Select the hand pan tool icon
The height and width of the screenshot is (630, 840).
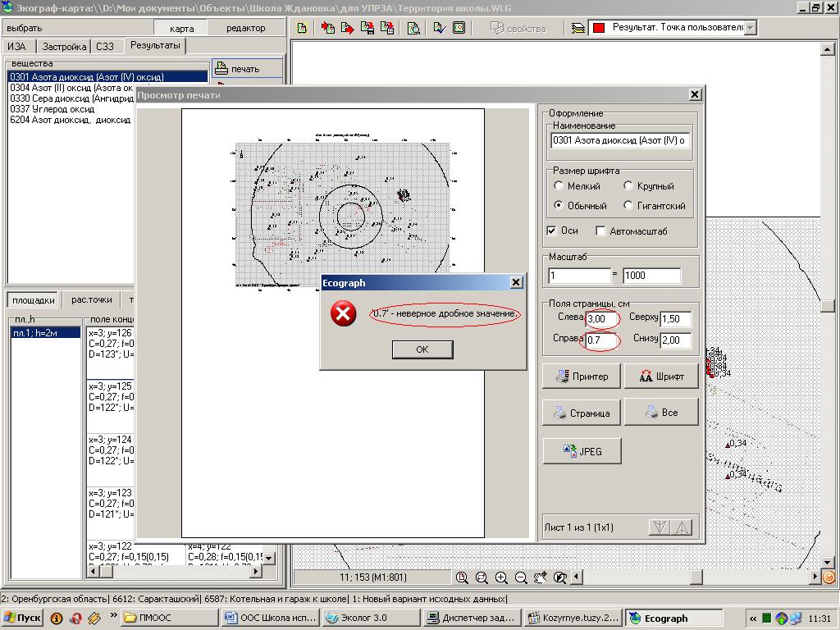click(x=541, y=577)
